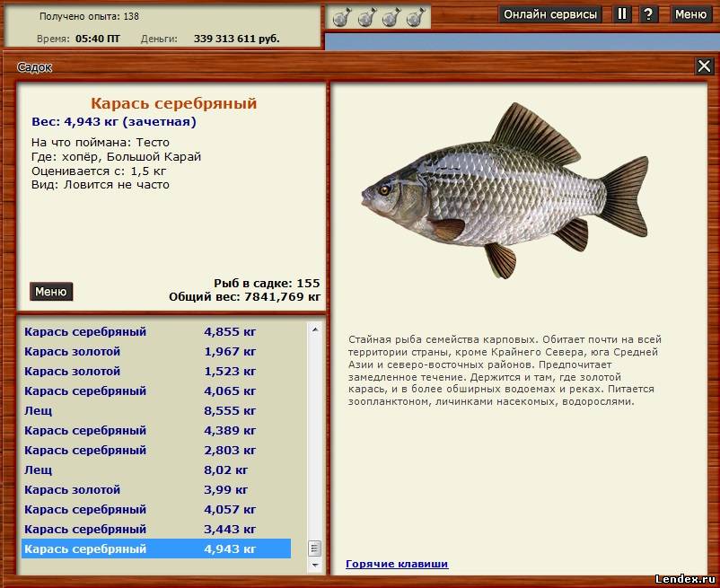The image size is (720, 588).
Task: Select Карась золотой 1,967 кг row
Action: pos(156,351)
